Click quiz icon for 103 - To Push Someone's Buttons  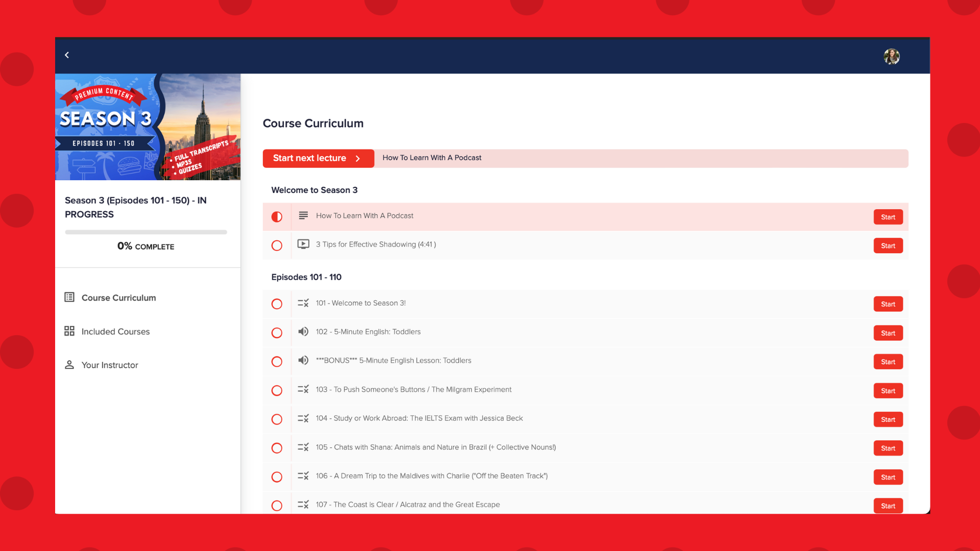[303, 389]
